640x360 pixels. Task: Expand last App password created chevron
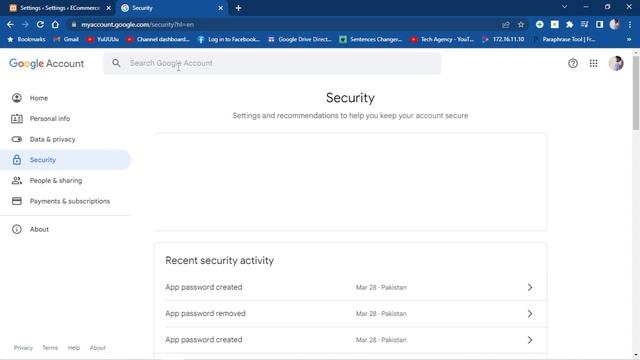530,340
